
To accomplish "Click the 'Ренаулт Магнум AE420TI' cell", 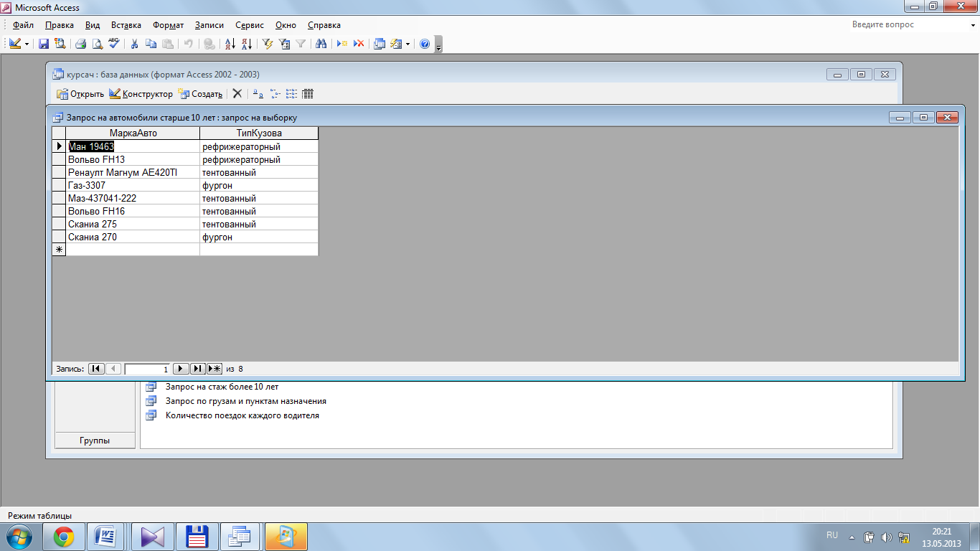I will click(133, 172).
